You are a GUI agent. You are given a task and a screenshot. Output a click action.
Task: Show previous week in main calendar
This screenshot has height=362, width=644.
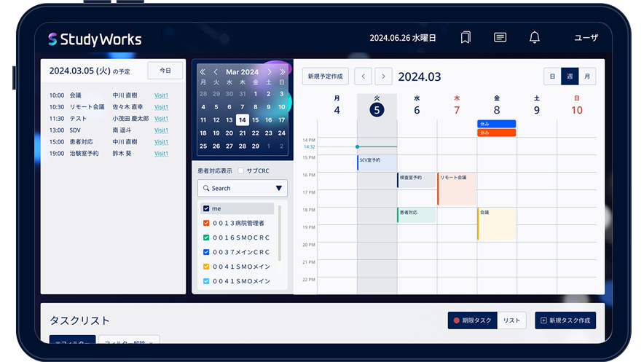click(363, 76)
